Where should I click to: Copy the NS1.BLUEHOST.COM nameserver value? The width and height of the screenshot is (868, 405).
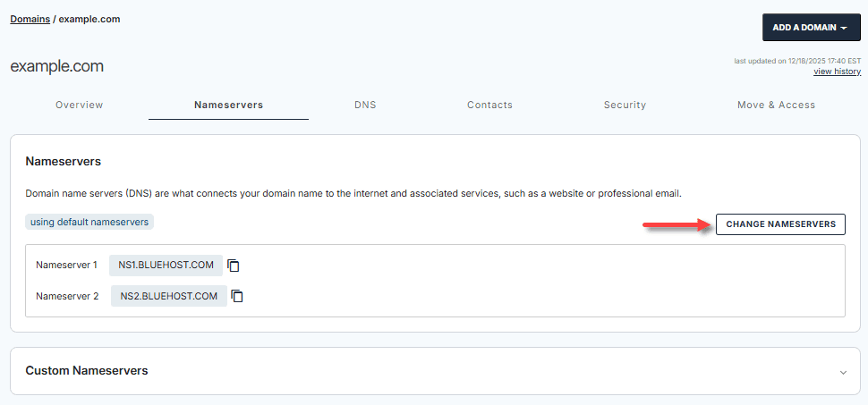[234, 266]
